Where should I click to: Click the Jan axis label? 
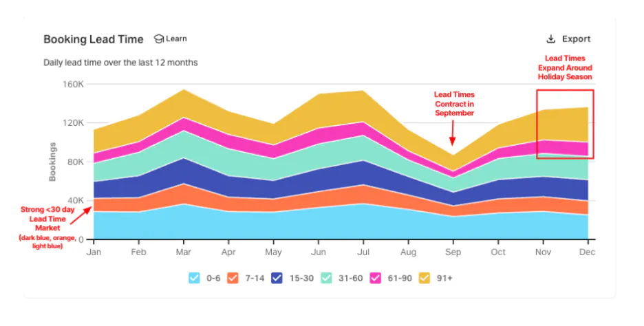(x=94, y=252)
